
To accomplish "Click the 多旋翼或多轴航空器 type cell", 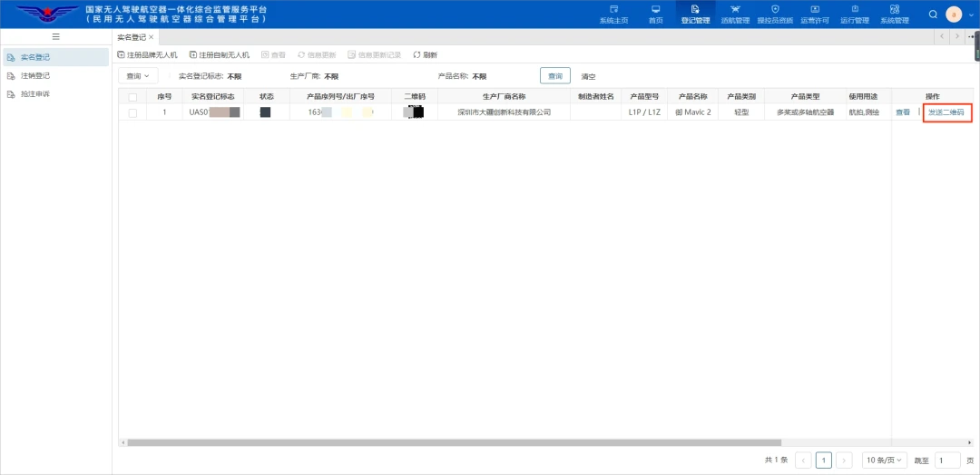I will click(805, 113).
